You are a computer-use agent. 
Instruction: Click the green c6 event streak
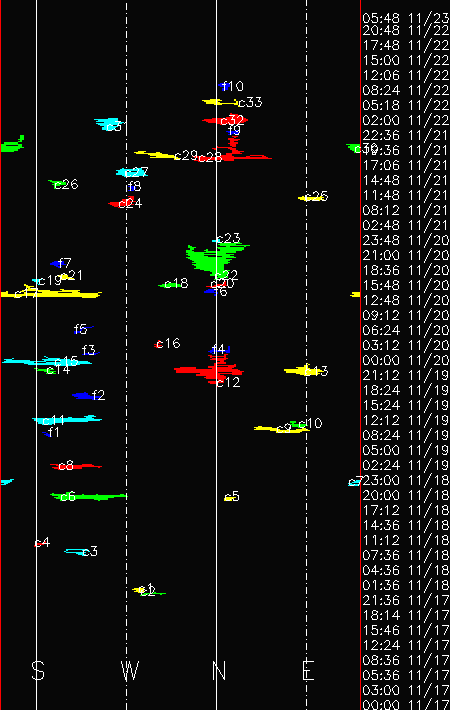pyautogui.click(x=88, y=497)
